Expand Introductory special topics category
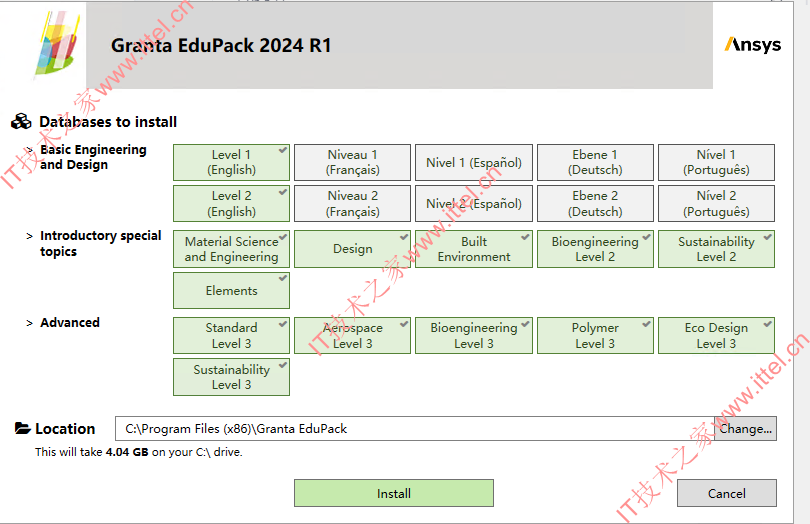This screenshot has width=810, height=524. [x=29, y=236]
